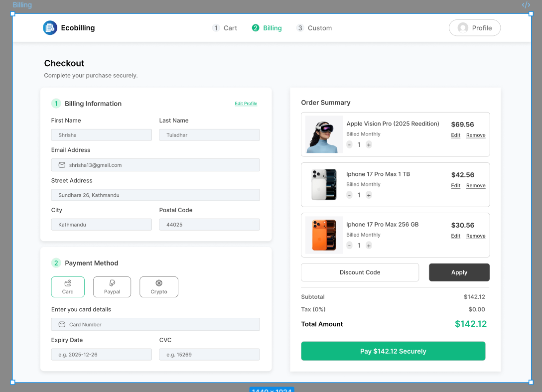Increase quantity of Iphone 17 Pro Max 256 GB
The width and height of the screenshot is (542, 392).
click(369, 246)
